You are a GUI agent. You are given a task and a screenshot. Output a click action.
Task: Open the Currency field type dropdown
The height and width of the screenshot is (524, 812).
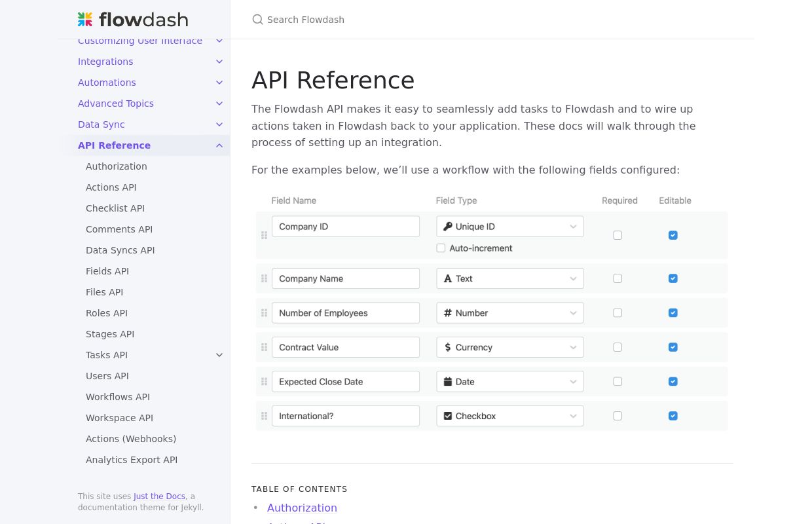(510, 347)
